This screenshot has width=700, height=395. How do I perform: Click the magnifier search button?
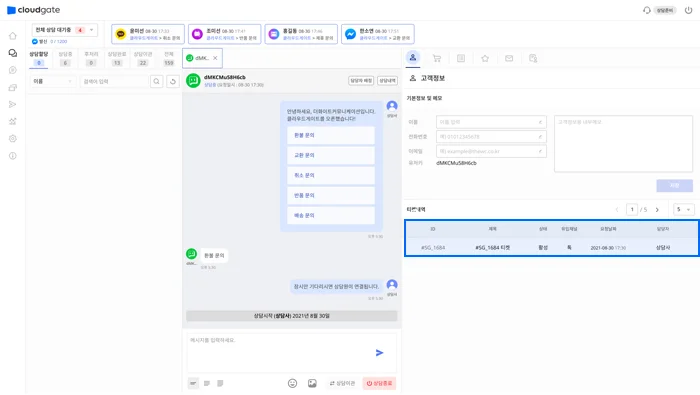[156, 81]
